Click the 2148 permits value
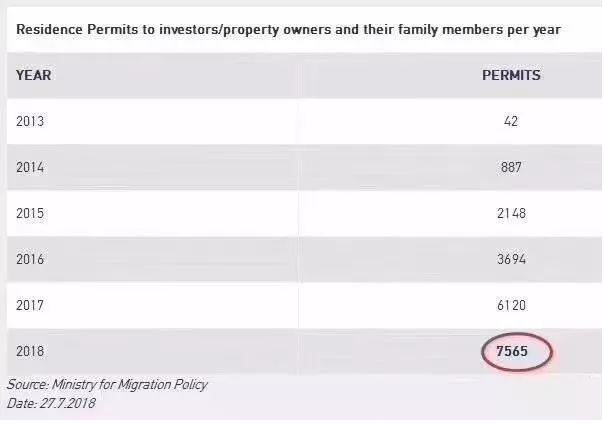604x425 pixels. 512,213
